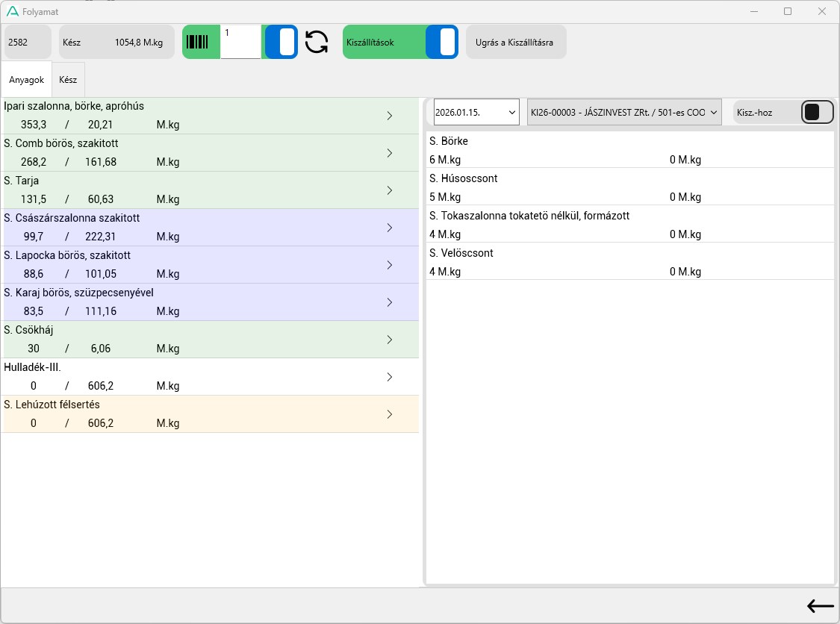Click the barcode scanner icon

(198, 43)
